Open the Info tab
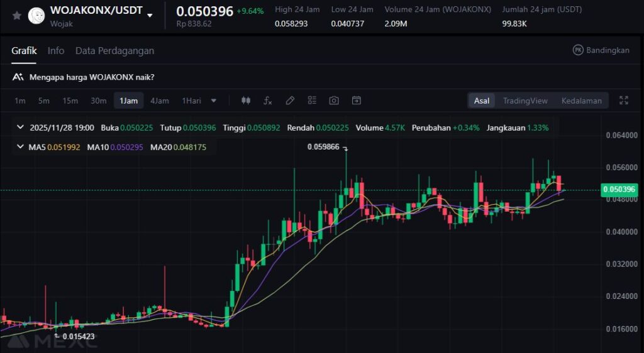 pos(56,51)
